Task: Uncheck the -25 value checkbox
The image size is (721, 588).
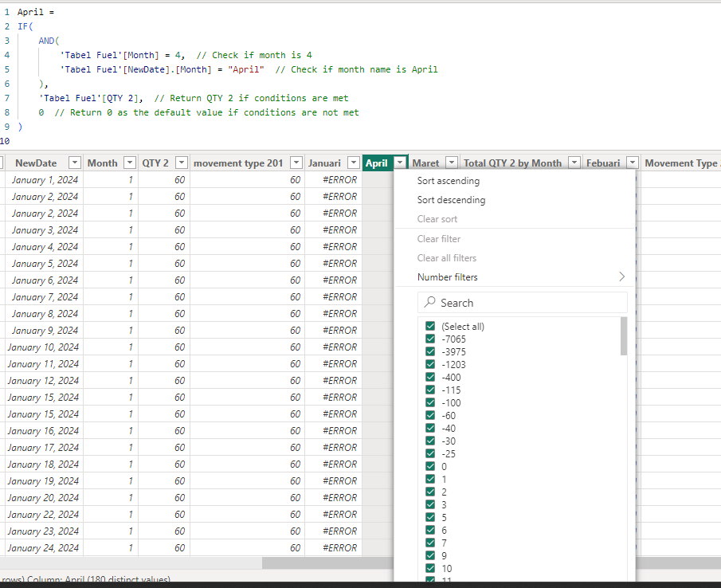Action: pyautogui.click(x=430, y=453)
